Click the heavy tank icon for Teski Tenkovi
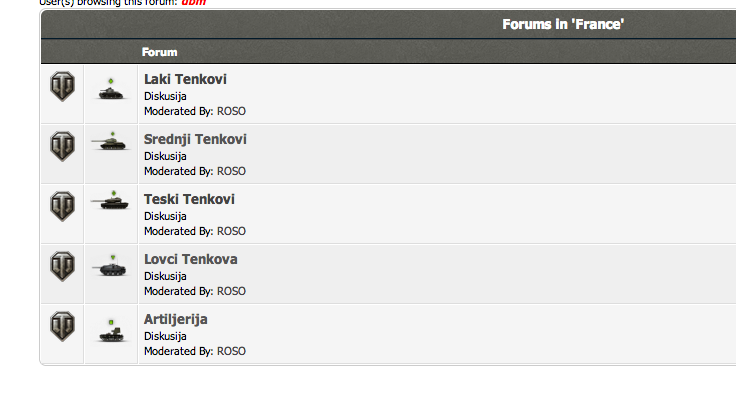 110,200
